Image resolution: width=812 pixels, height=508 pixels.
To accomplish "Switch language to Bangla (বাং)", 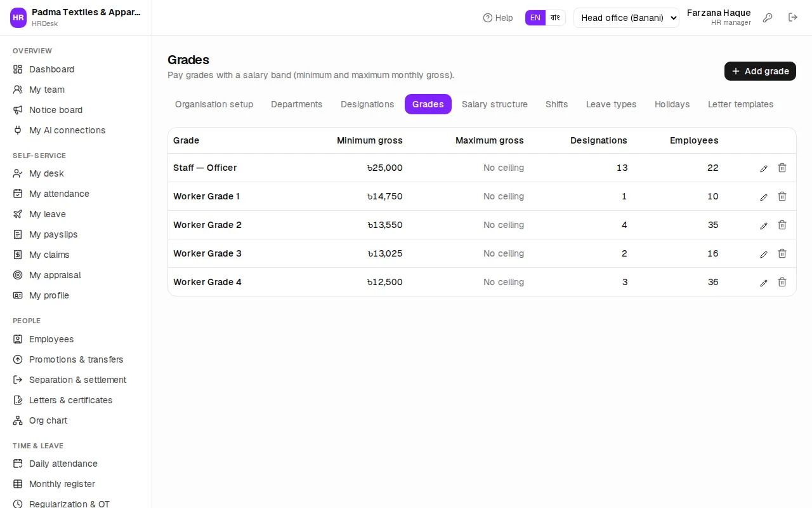I will click(x=555, y=18).
